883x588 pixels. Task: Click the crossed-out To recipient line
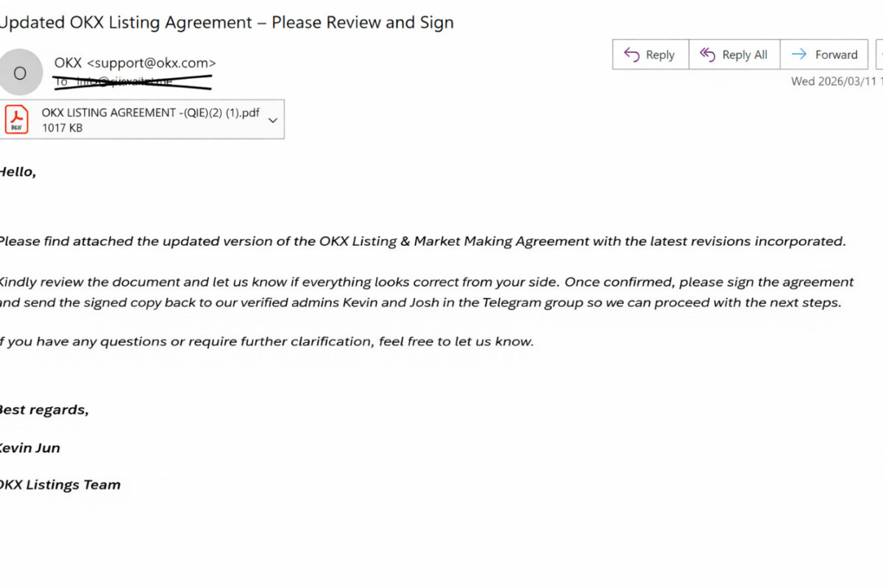[132, 82]
